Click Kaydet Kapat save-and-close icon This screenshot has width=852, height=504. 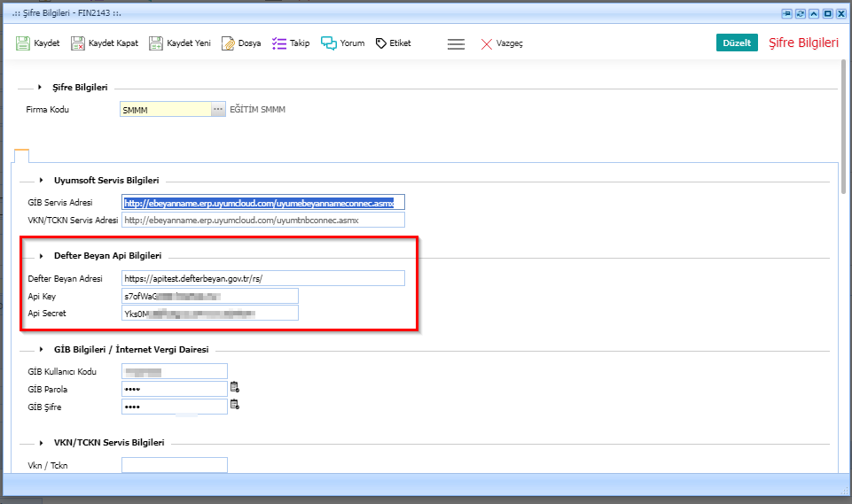click(78, 43)
